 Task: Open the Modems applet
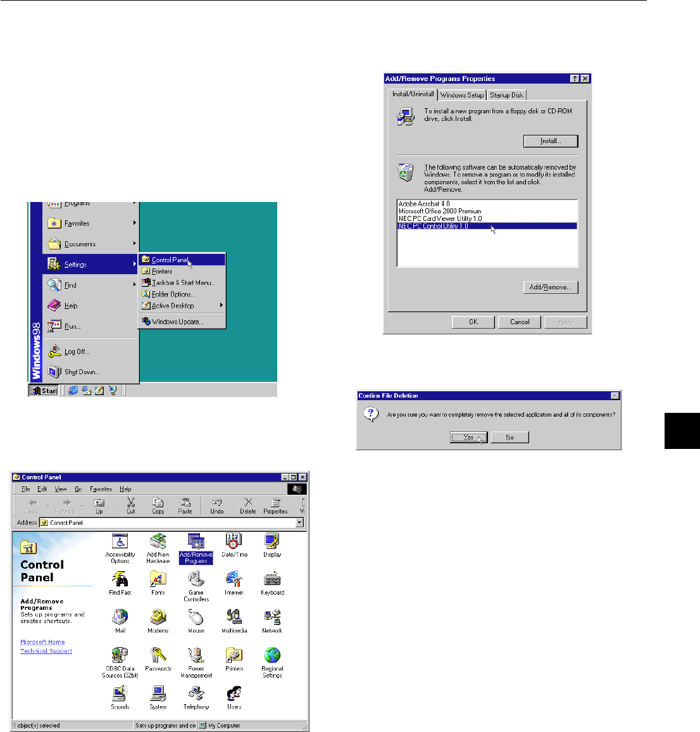tap(158, 621)
